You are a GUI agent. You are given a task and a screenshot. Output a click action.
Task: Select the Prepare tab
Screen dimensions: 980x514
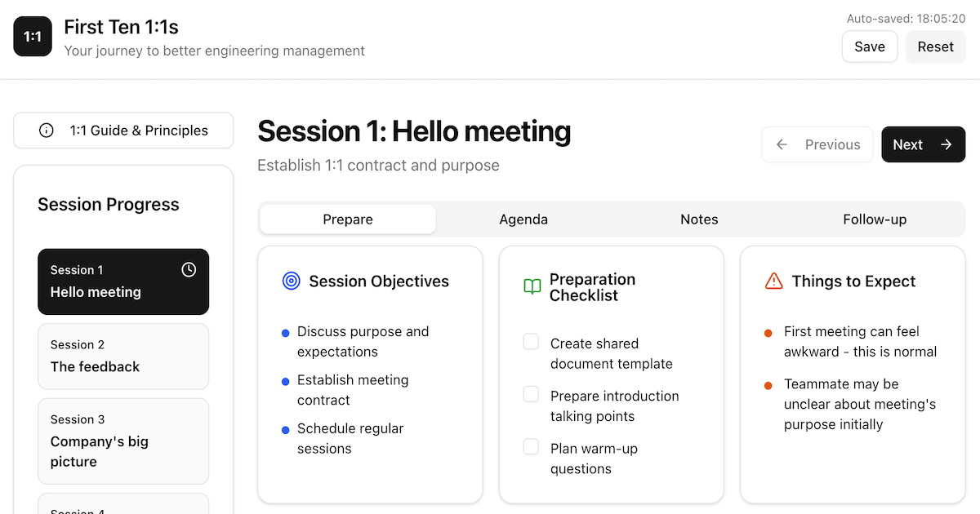click(348, 219)
